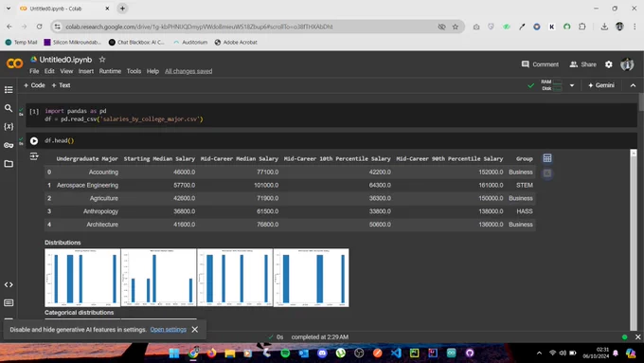Image resolution: width=644 pixels, height=363 pixels.
Task: Open the View menu
Action: tap(66, 71)
